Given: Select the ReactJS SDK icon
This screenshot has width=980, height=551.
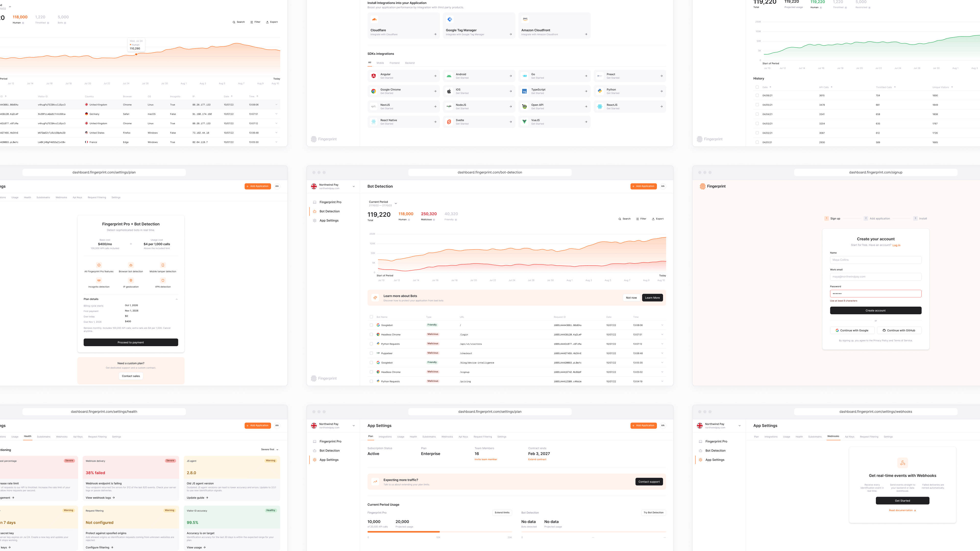Looking at the screenshot, I should coord(599,106).
